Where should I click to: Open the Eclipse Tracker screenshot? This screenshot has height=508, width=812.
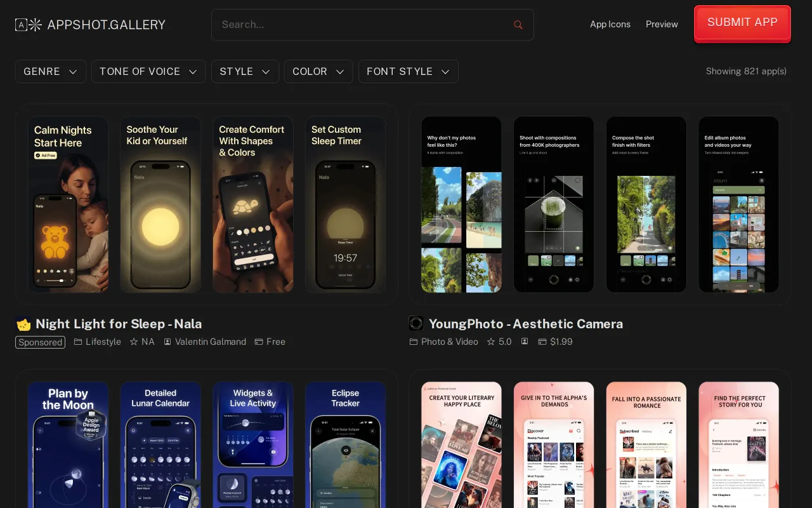tap(345, 444)
